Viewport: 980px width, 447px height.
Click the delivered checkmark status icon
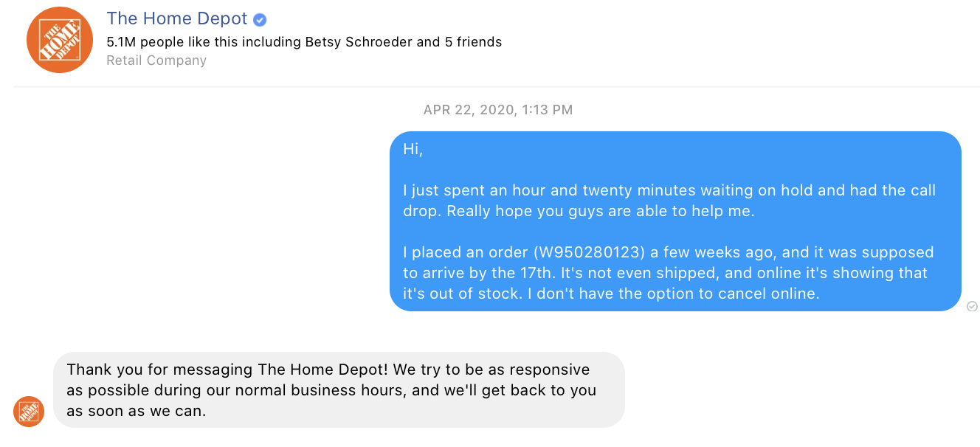coord(972,306)
